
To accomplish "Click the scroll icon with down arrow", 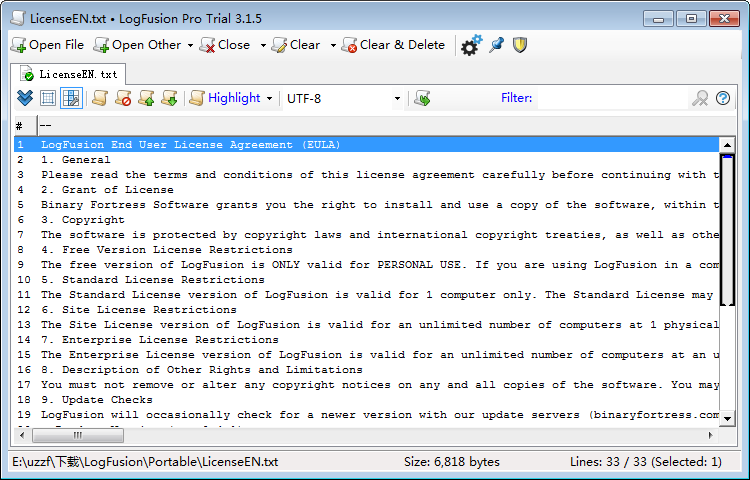I will point(169,98).
